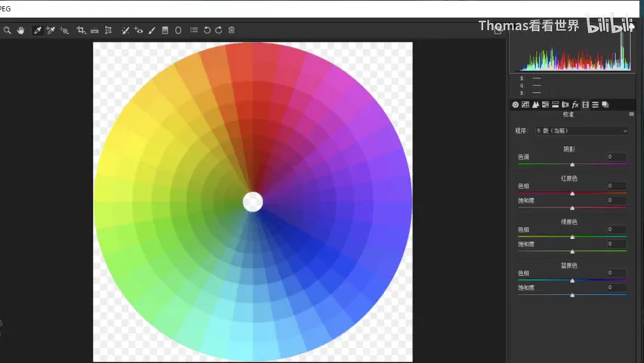
Task: Select the Color Sampler tool
Action: 51,30
